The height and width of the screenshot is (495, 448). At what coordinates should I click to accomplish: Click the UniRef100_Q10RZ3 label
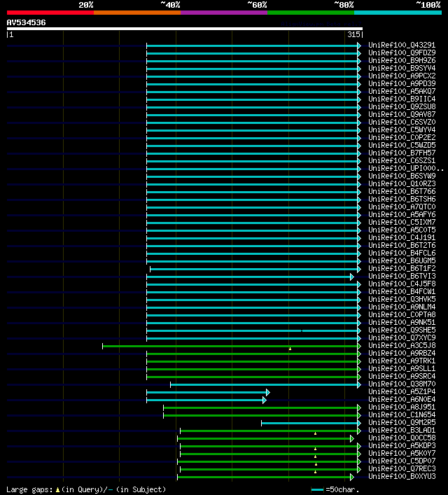point(402,183)
